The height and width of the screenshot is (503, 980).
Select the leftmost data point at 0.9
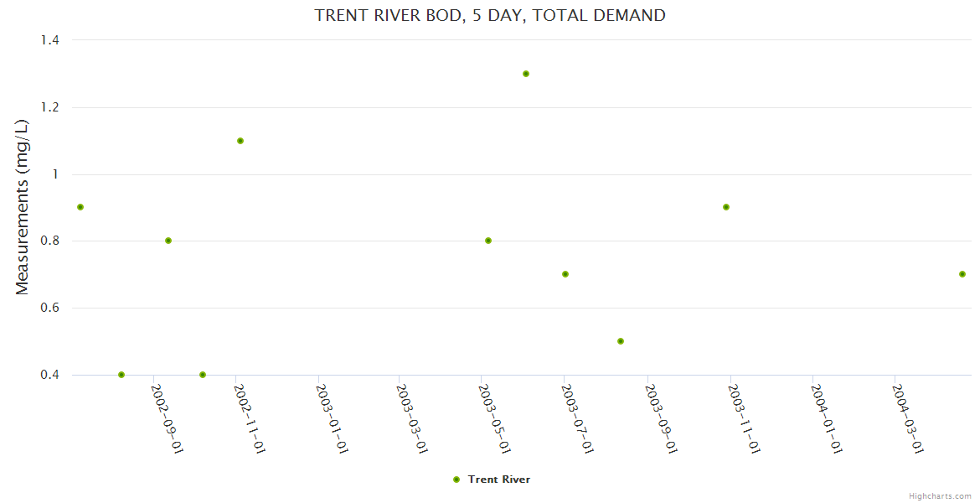tap(80, 207)
